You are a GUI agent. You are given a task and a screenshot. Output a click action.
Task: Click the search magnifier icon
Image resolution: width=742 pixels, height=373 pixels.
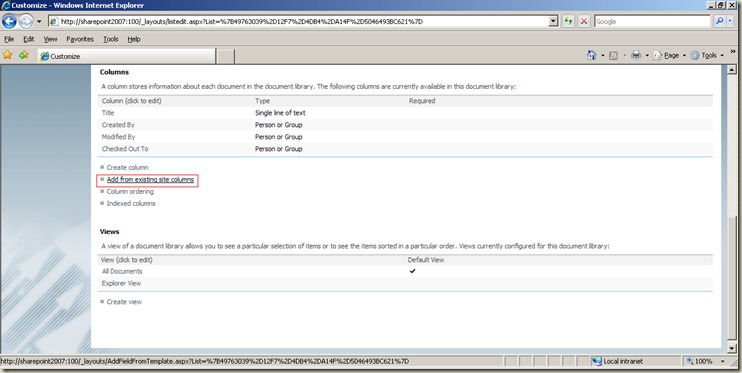pyautogui.click(x=719, y=21)
